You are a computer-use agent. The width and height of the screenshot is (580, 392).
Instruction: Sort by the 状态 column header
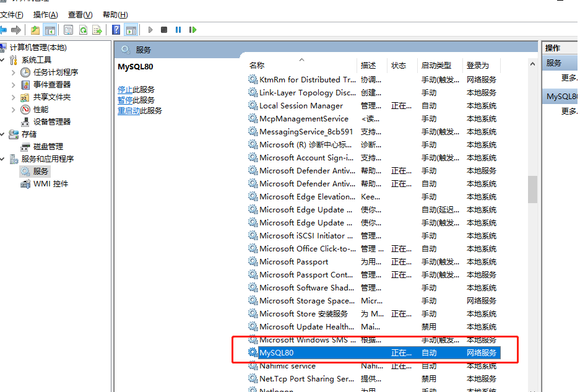(x=402, y=66)
